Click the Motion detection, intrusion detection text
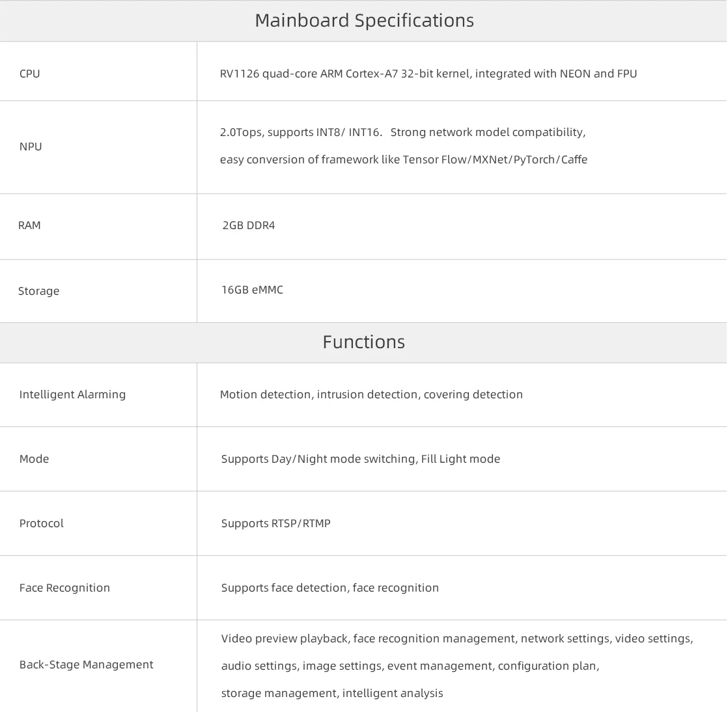The image size is (728, 712). coord(371,394)
